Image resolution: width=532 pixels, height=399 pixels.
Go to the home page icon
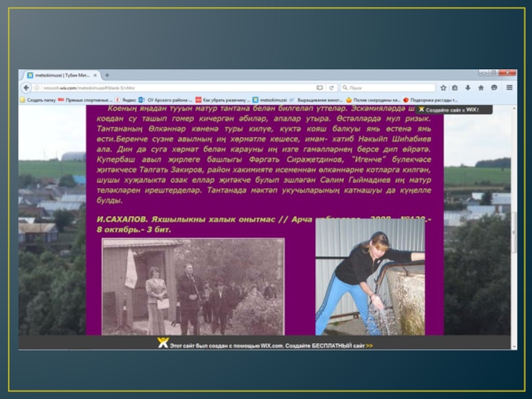pos(481,87)
